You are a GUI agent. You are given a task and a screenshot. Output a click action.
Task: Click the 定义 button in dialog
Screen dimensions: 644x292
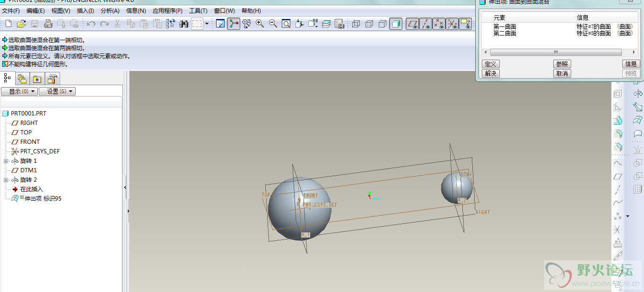pos(491,64)
